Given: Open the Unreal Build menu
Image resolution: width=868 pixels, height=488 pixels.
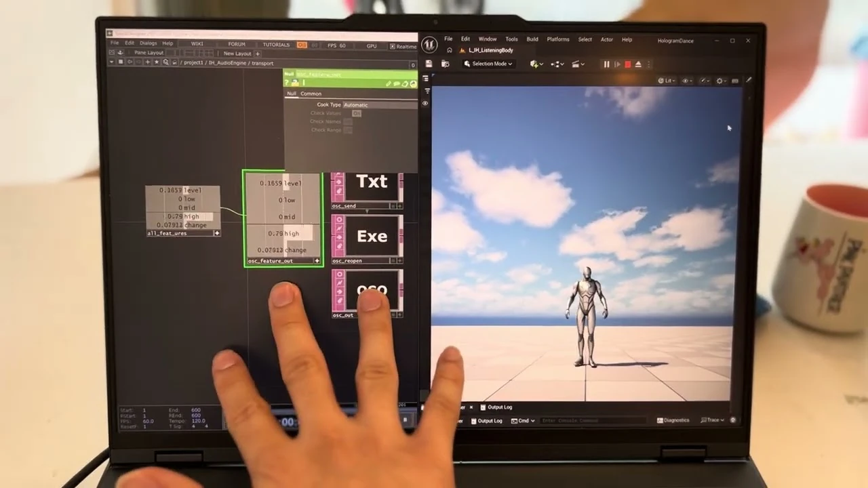Looking at the screenshot, I should (532, 39).
